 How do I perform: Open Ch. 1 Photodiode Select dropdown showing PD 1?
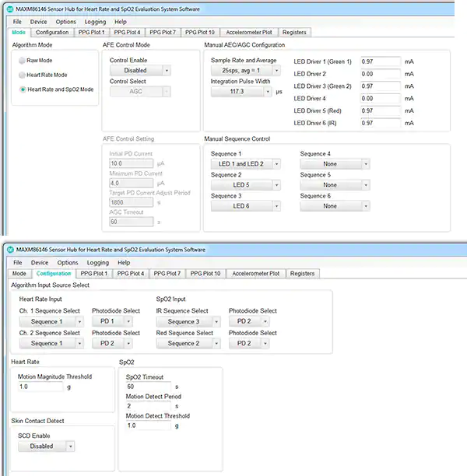click(x=112, y=321)
